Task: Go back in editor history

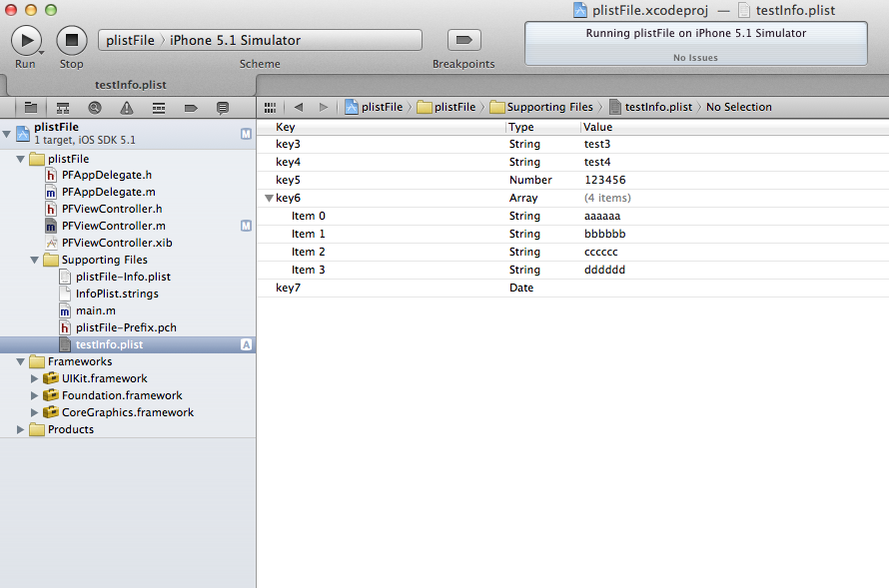Action: coord(299,107)
